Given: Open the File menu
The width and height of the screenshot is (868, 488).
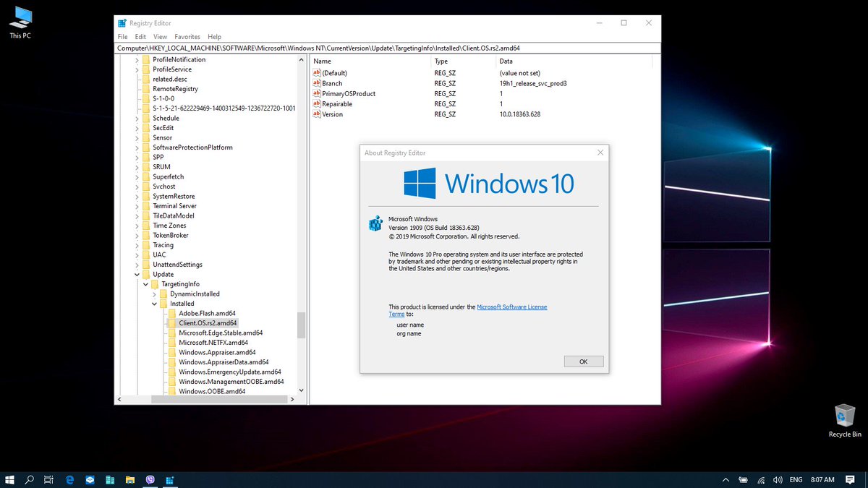Looking at the screenshot, I should [x=122, y=36].
